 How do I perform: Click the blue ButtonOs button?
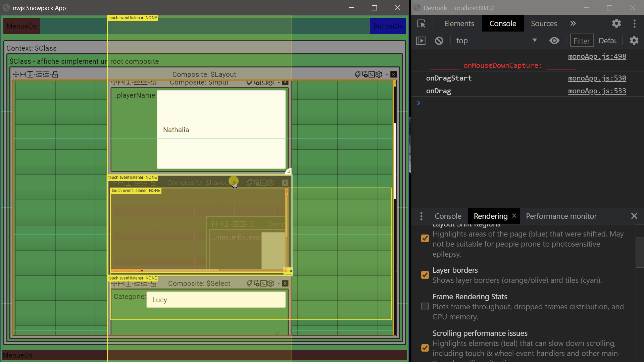click(388, 26)
